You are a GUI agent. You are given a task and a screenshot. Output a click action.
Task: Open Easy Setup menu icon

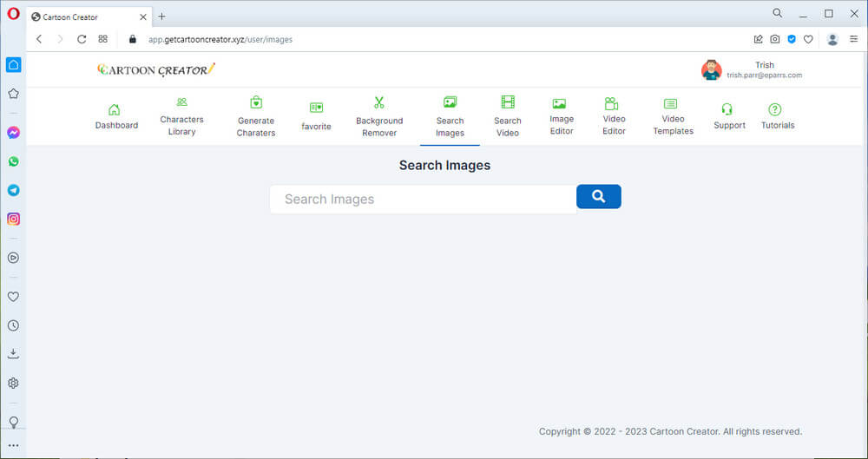(x=854, y=39)
